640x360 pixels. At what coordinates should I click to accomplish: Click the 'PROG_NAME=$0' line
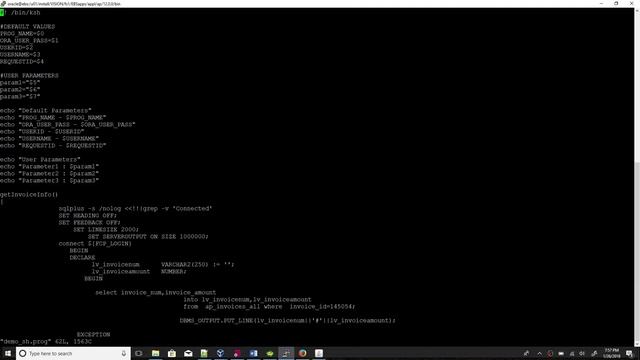point(22,33)
